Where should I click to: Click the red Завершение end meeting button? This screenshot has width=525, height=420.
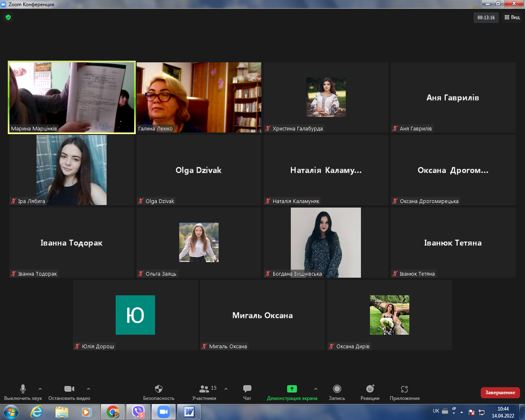click(x=500, y=393)
